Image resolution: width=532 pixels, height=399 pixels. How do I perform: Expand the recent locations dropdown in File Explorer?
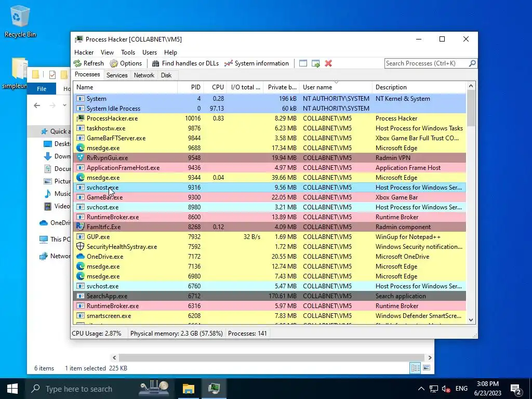[64, 105]
